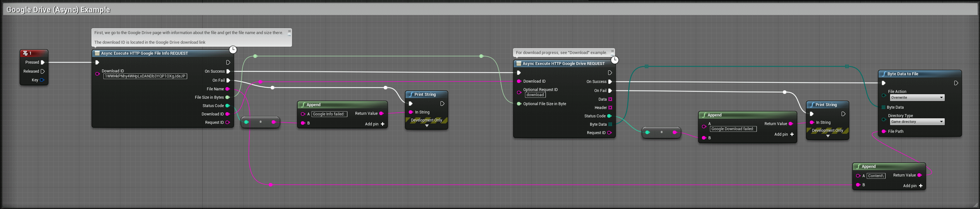Viewport: 980px width, 209px height.
Task: Click the File Name output pin
Action: coord(227,89)
